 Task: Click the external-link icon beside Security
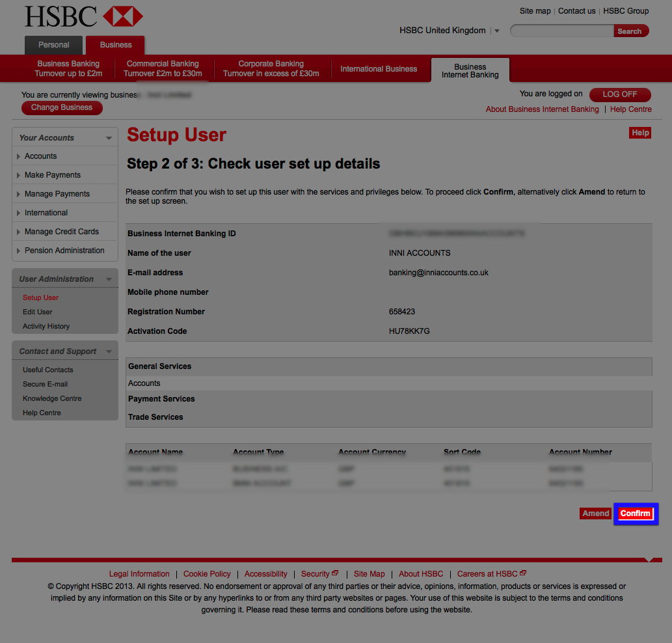(335, 573)
